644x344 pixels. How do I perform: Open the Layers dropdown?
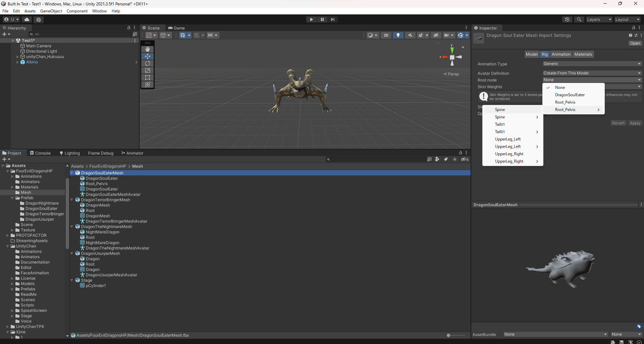(599, 19)
